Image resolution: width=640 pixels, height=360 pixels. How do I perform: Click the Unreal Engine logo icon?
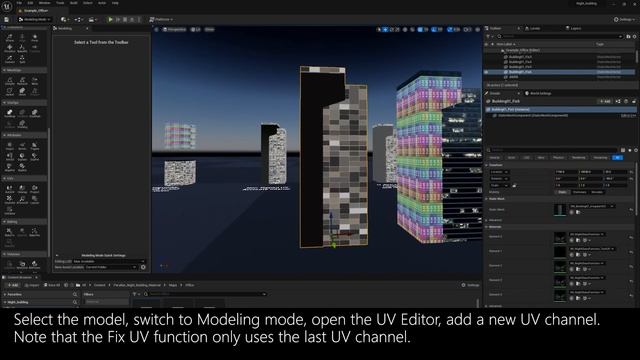(x=7, y=6)
